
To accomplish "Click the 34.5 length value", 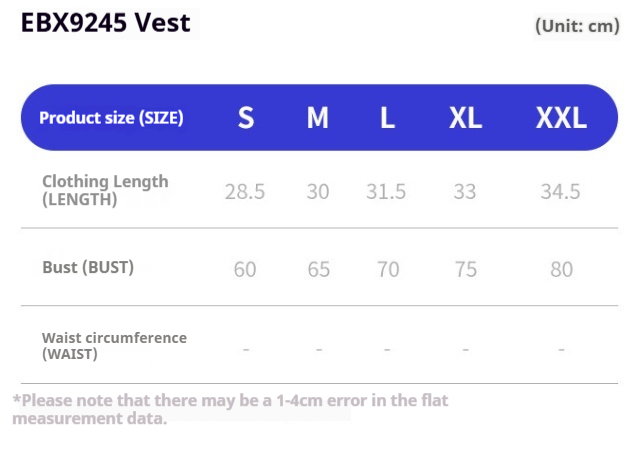I will pyautogui.click(x=561, y=191).
